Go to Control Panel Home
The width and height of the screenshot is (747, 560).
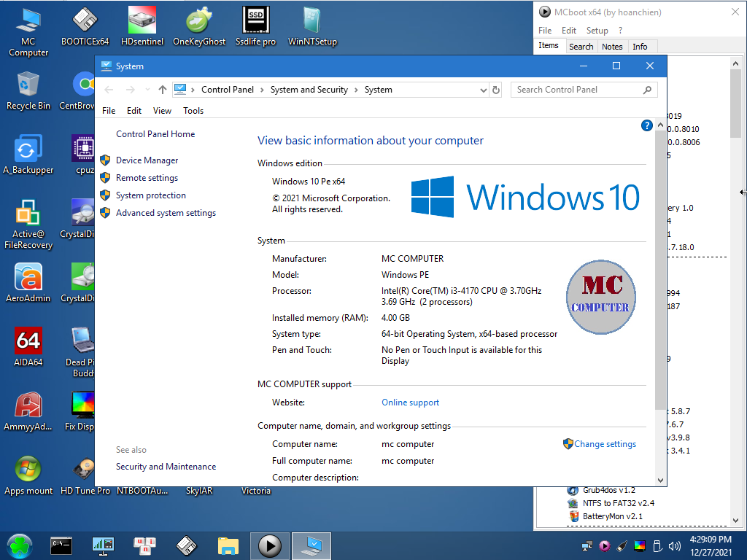155,134
